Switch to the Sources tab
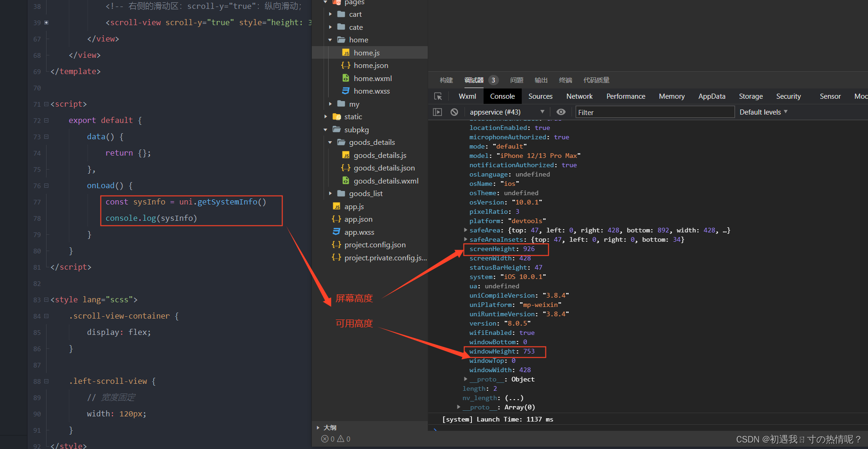Image resolution: width=868 pixels, height=449 pixels. (540, 96)
